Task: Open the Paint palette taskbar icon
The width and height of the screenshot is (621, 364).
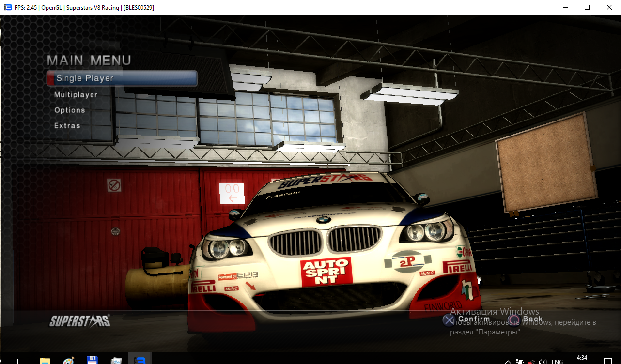Action: coord(68,361)
